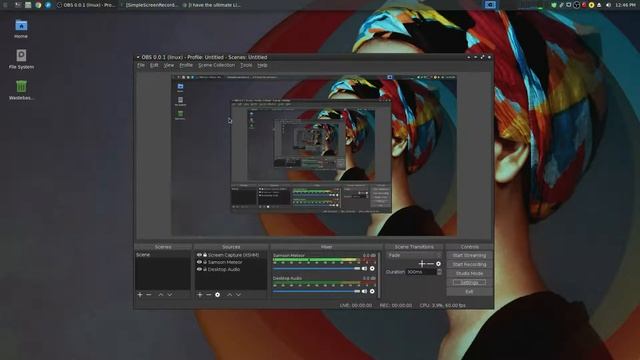Image resolution: width=640 pixels, height=360 pixels.
Task: Click CPU usage status bar text
Action: pos(442,305)
